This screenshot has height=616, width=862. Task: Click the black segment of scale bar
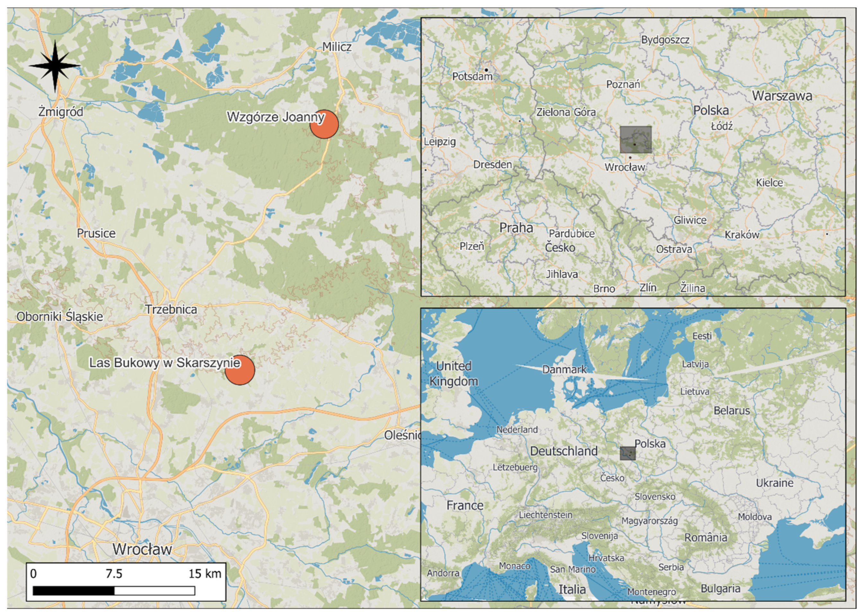pyautogui.click(x=74, y=591)
